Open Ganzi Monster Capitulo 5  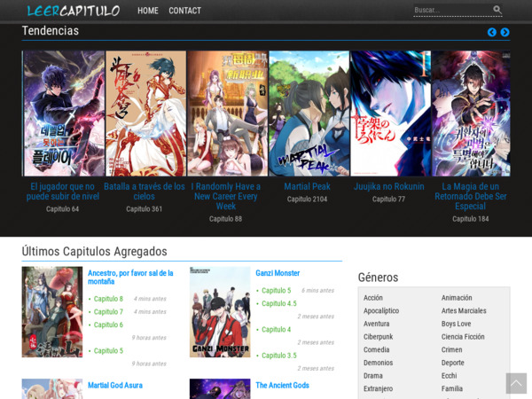276,291
